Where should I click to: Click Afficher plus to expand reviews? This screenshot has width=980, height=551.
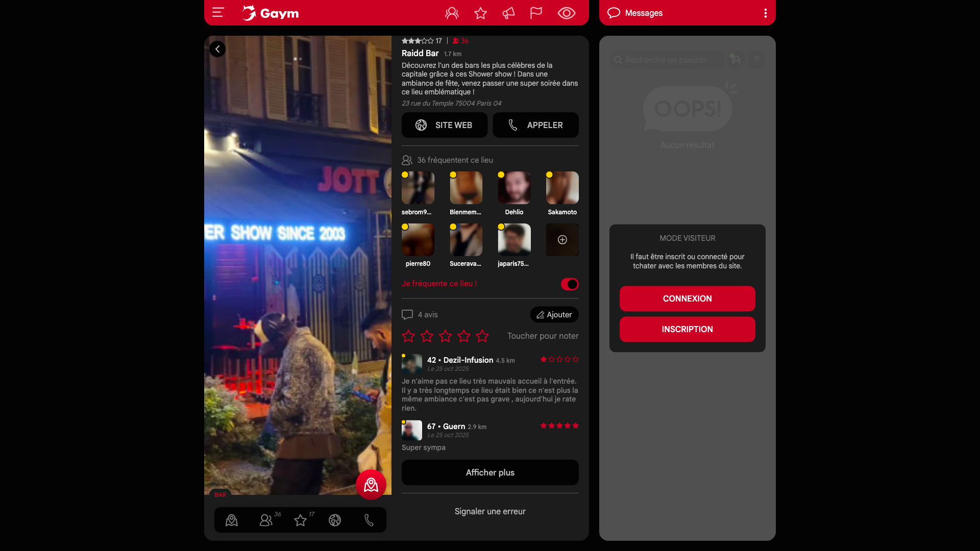pyautogui.click(x=490, y=472)
